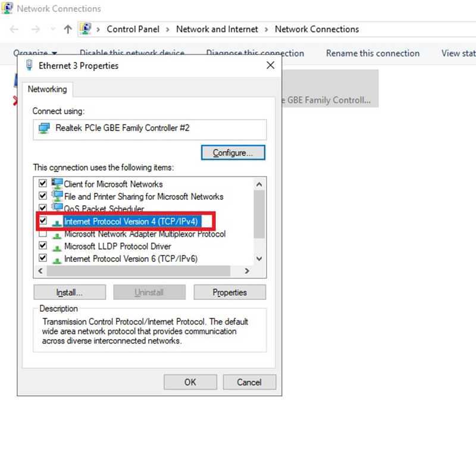Click the TCP/IPv4 protocol icon
The width and height of the screenshot is (476, 457).
coord(57,223)
